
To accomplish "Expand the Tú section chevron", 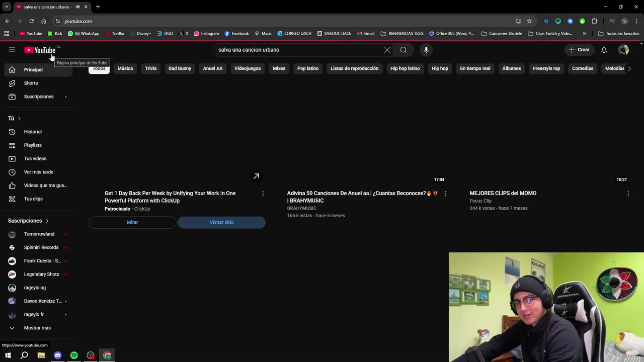I will 19,119.
